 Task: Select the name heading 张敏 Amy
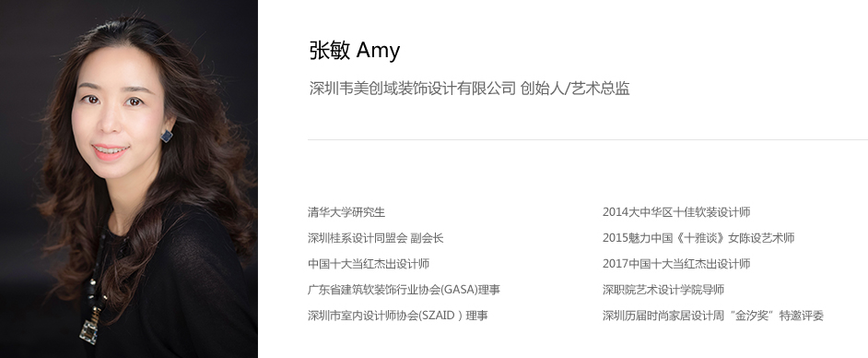(x=354, y=51)
